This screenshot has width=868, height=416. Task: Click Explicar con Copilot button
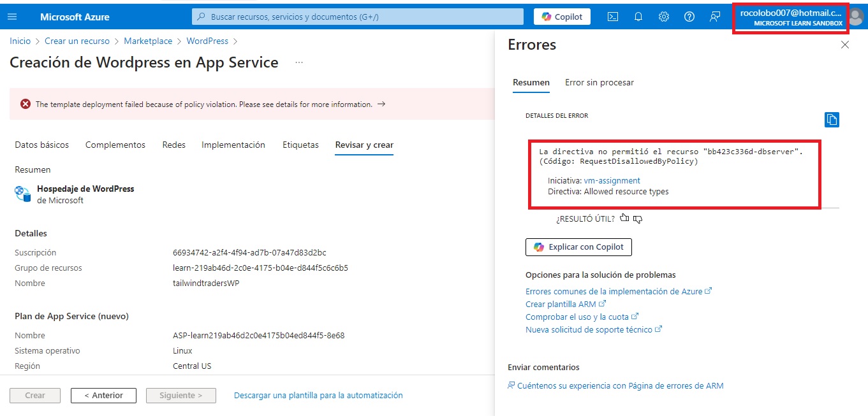[578, 247]
